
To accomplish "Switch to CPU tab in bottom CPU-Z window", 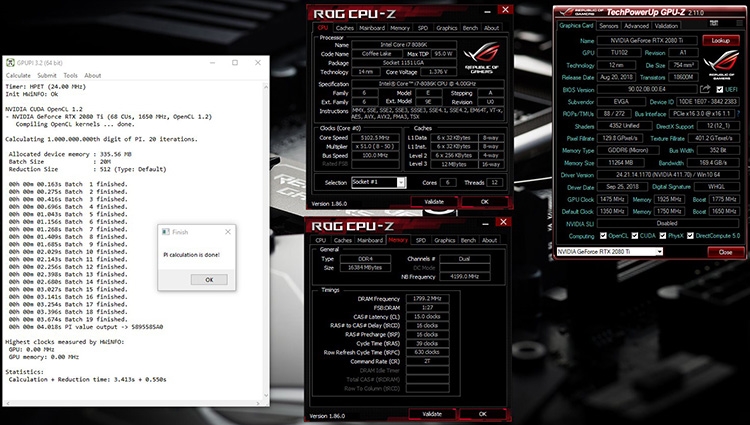I will point(320,240).
